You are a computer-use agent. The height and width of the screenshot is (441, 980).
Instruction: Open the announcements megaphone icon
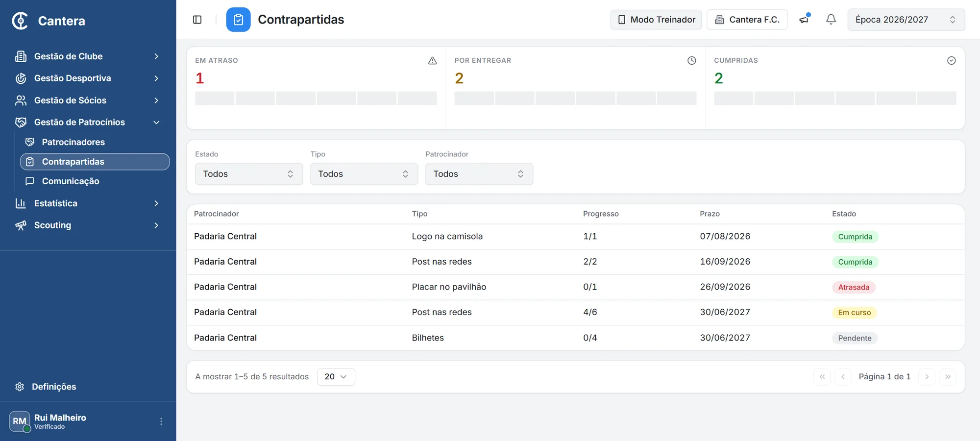pyautogui.click(x=804, y=19)
